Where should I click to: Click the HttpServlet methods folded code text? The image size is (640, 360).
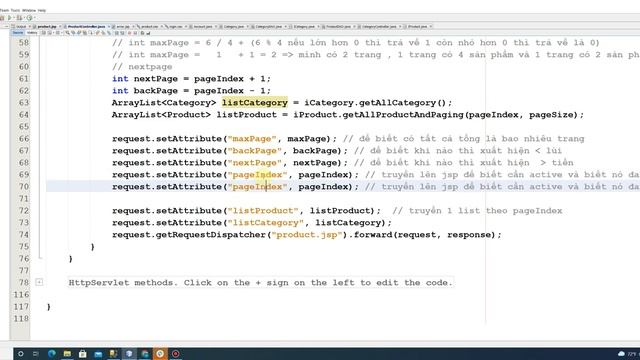261,282
